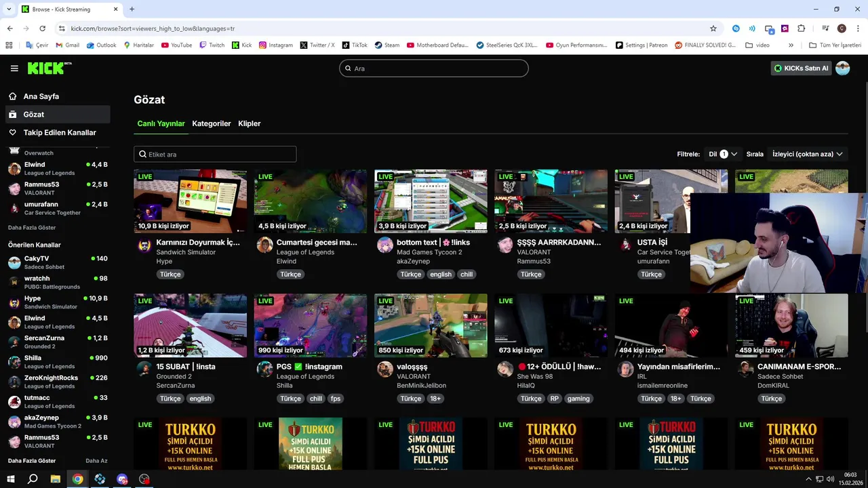
Task: Open the Elwind channel in followed list
Action: click(x=58, y=168)
